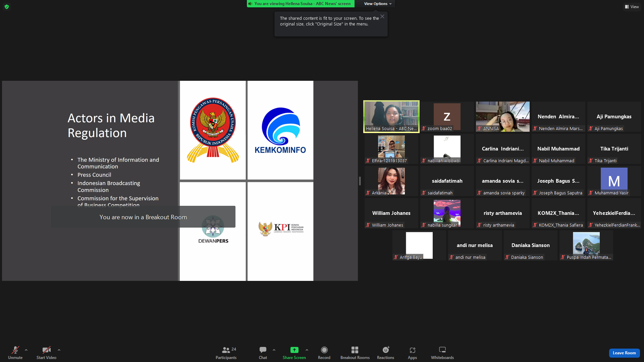Expand audio options arrow next to Unmute

pos(26,350)
